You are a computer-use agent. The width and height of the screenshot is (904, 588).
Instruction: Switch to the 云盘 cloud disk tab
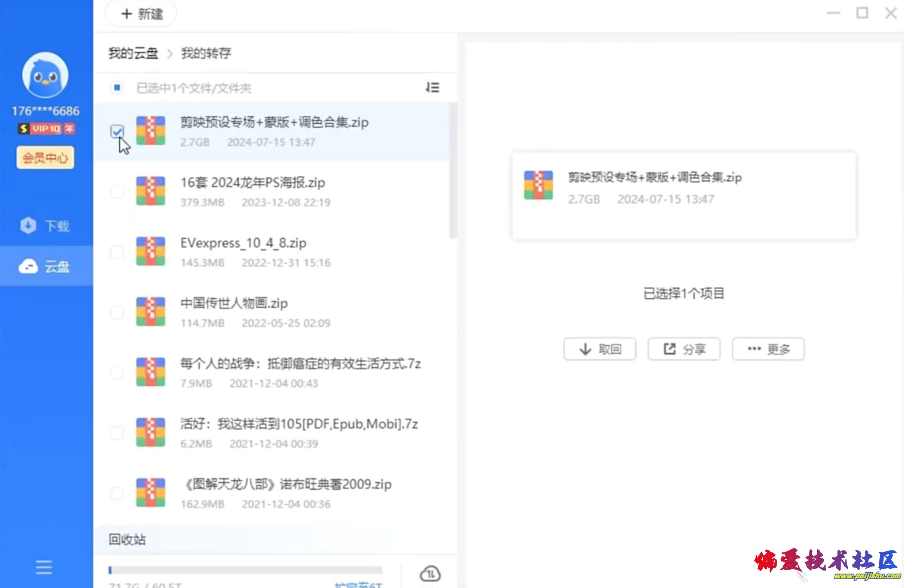tap(46, 267)
